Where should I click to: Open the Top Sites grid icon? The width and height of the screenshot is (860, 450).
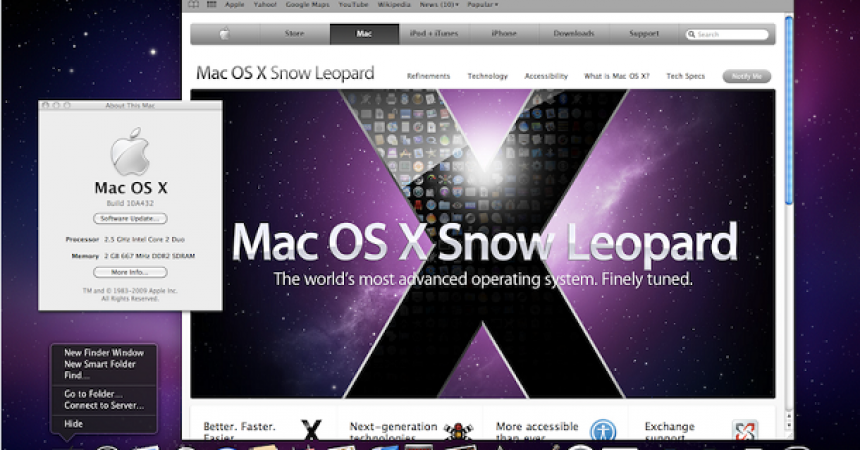coord(212,4)
